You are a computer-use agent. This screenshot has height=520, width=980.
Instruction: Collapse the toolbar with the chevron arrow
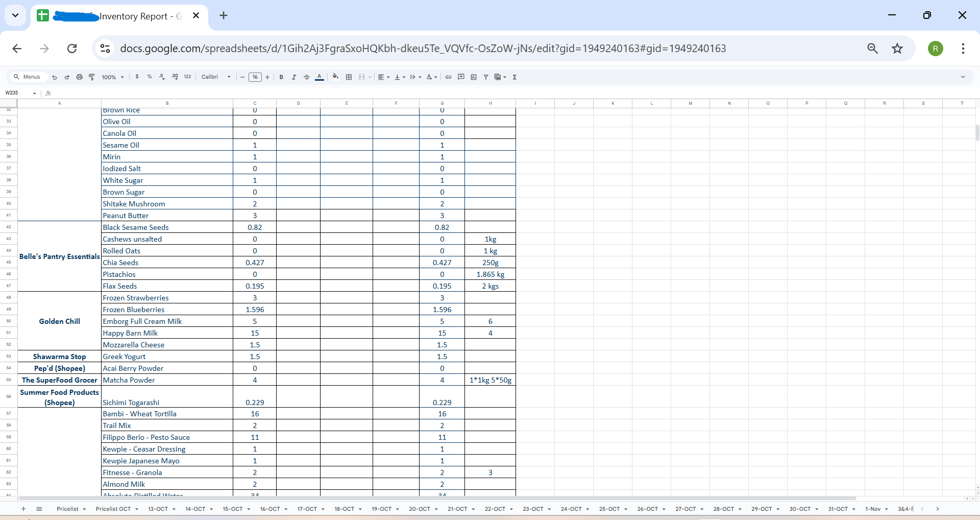click(963, 77)
